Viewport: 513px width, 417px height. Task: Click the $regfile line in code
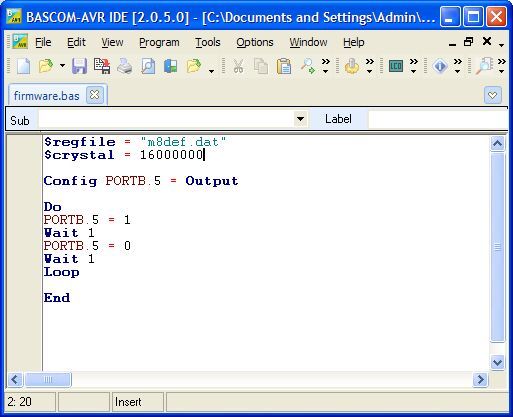[x=135, y=142]
